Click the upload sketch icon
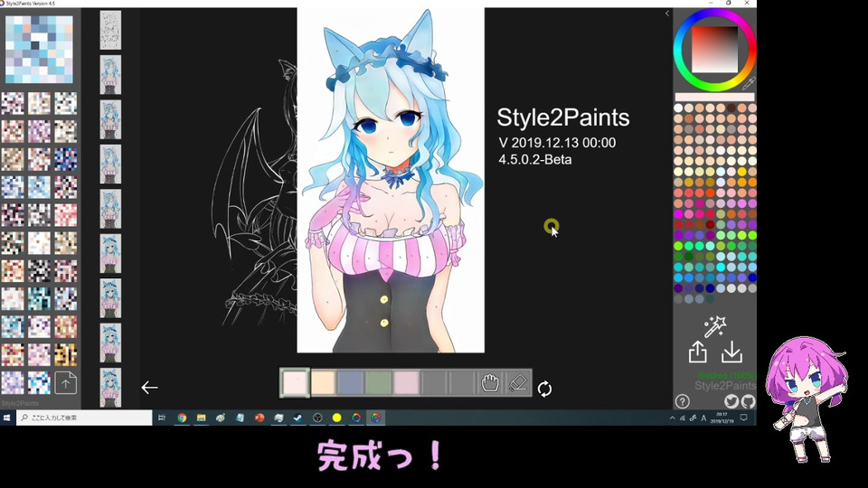This screenshot has height=488, width=868. (697, 352)
